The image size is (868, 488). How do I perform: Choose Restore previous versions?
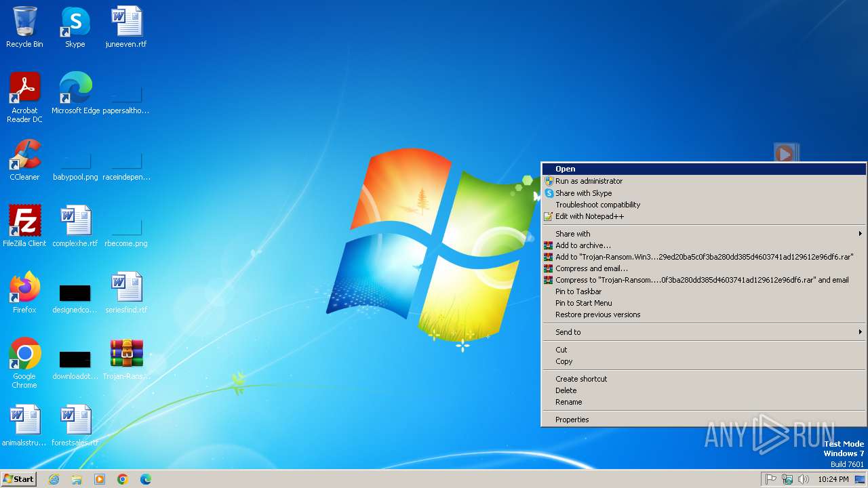tap(703, 314)
